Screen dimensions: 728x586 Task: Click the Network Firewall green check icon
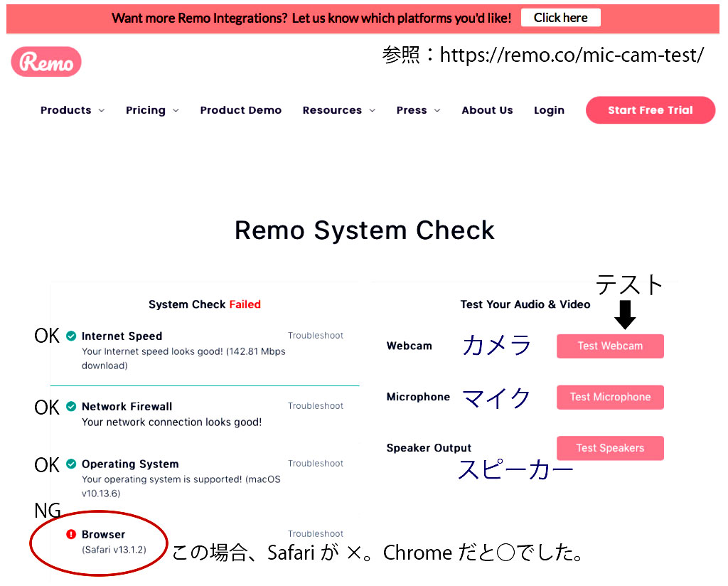pos(71,406)
